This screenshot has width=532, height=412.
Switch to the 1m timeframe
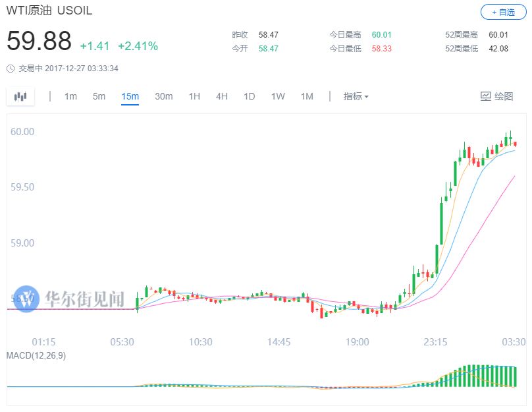(70, 96)
